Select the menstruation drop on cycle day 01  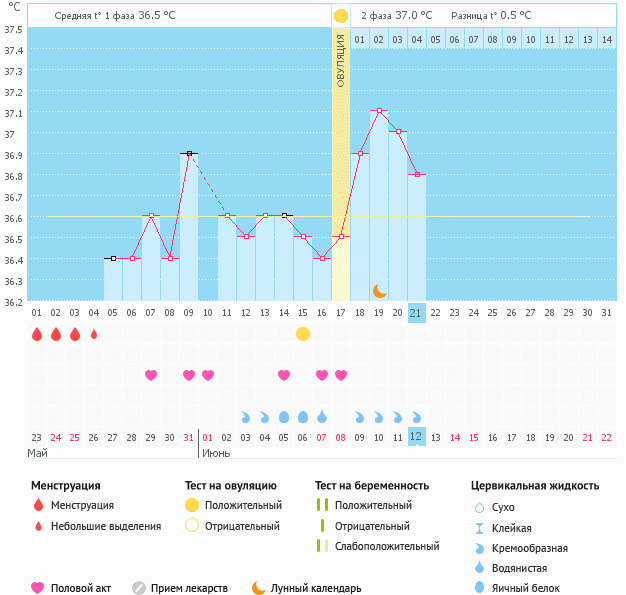pos(37,334)
